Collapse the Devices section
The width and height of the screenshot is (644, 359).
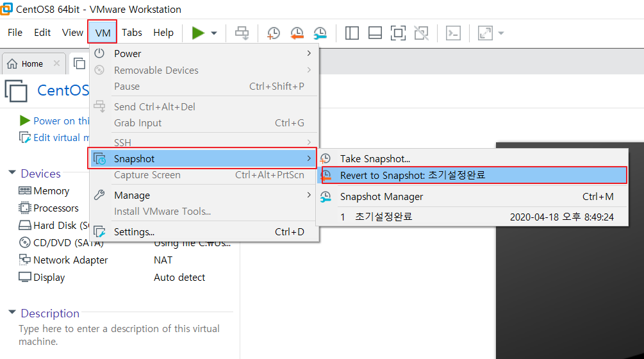click(12, 172)
